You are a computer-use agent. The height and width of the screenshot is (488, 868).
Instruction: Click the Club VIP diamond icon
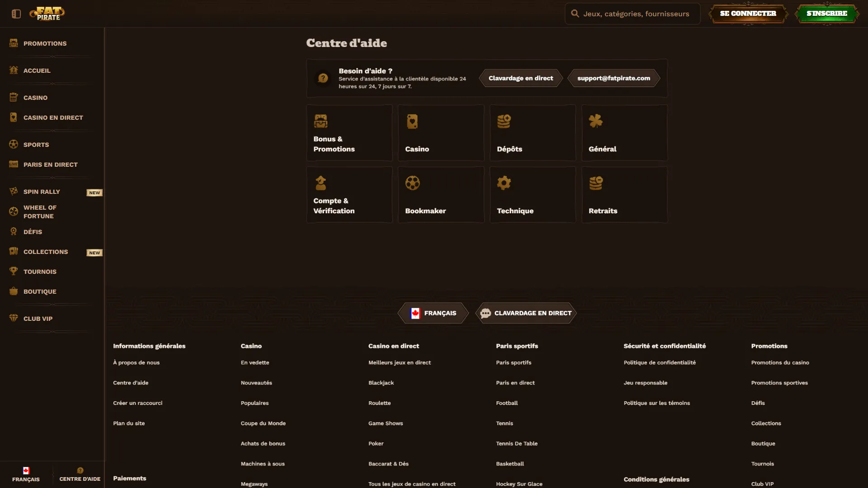pos(14,318)
